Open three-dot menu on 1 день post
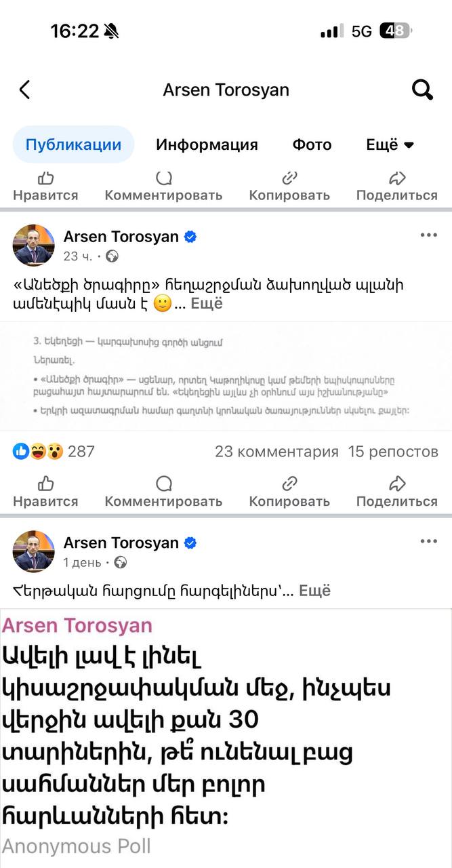 [428, 541]
